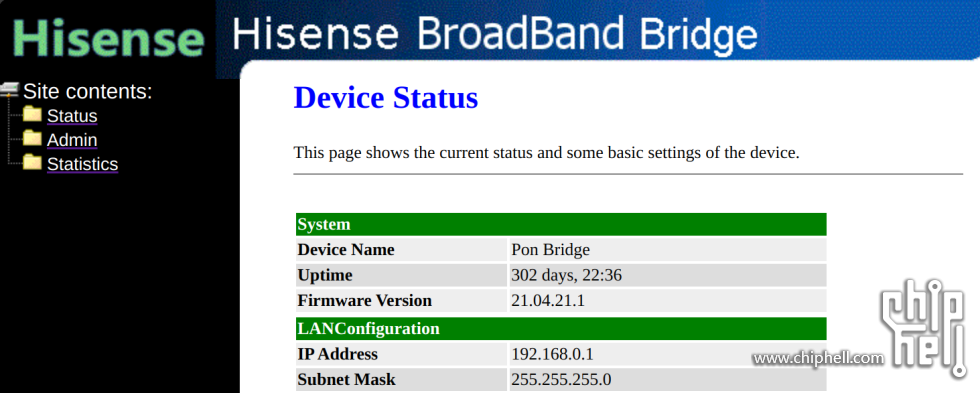The height and width of the screenshot is (393, 980).
Task: Select the firmware version 21.04.21.1
Action: click(x=548, y=301)
